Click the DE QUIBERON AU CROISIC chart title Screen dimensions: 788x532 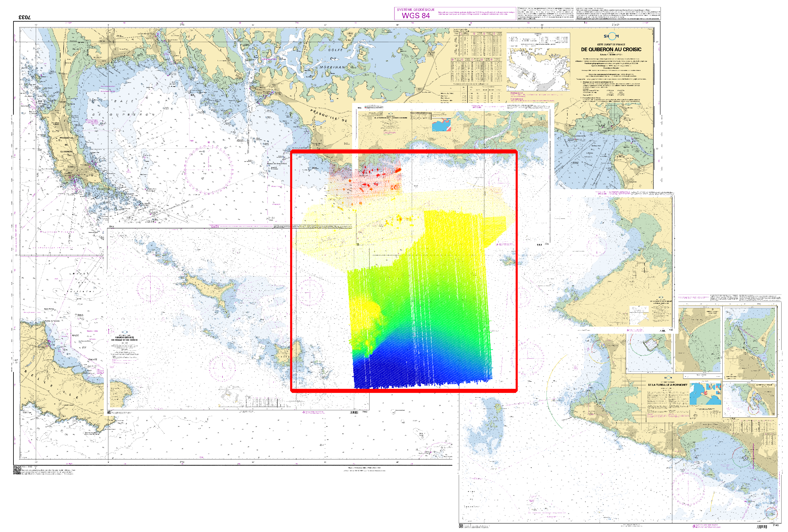click(611, 50)
